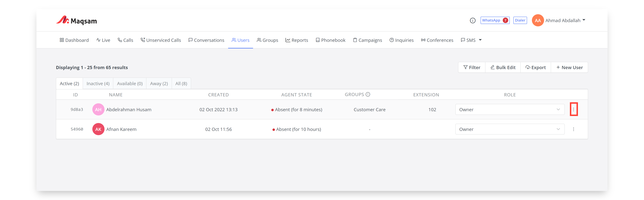
Task: Click 'Absent (for 10 hours)' status
Action: point(297,129)
